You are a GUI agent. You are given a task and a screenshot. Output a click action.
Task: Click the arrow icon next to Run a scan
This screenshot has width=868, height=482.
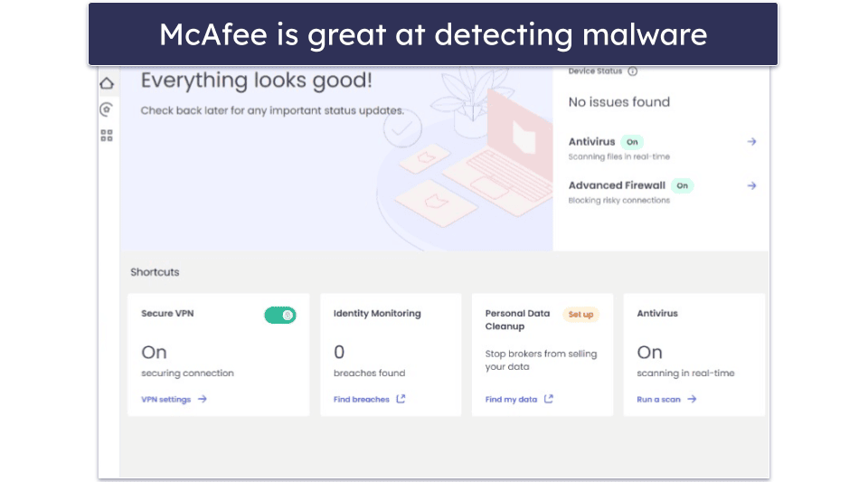click(x=692, y=399)
